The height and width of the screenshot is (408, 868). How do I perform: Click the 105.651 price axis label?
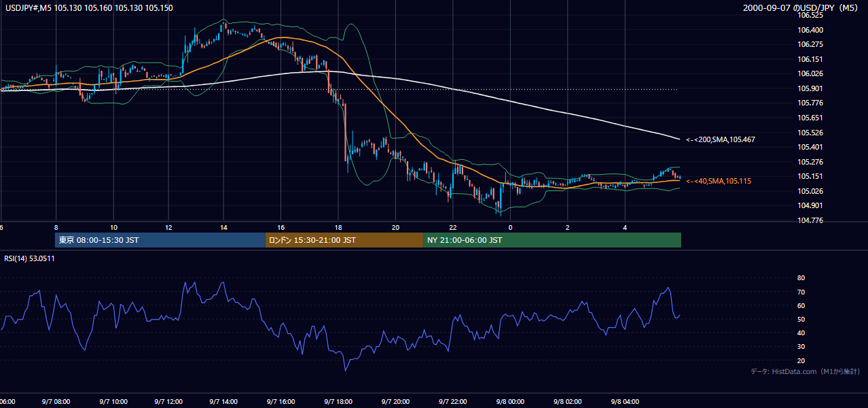810,118
